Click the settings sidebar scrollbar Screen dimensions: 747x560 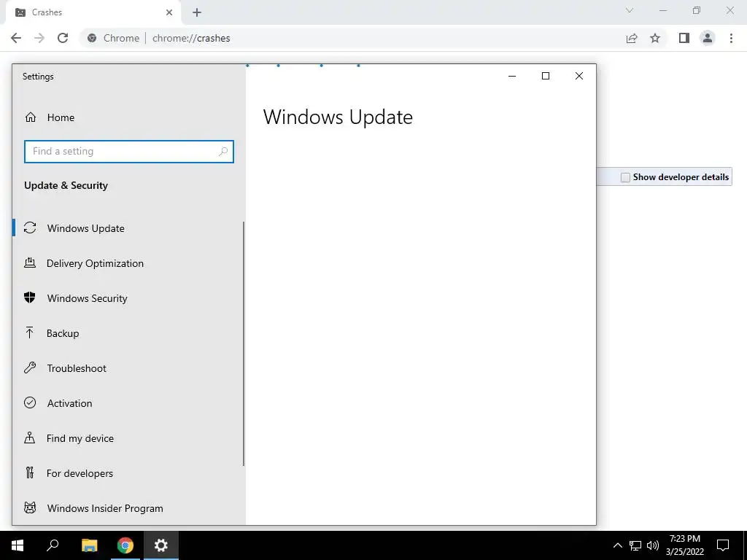coord(244,344)
